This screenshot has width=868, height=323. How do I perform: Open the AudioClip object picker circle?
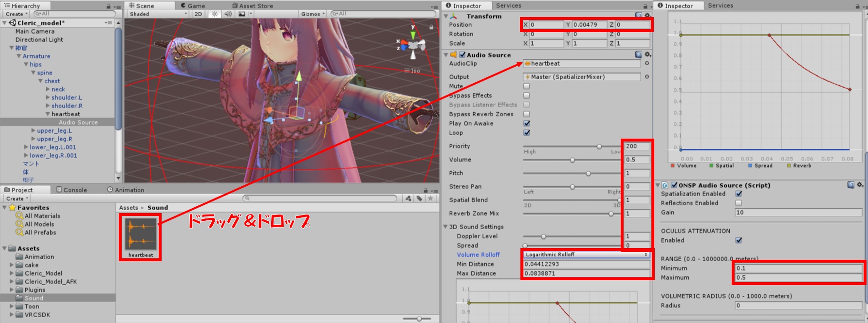click(x=647, y=64)
